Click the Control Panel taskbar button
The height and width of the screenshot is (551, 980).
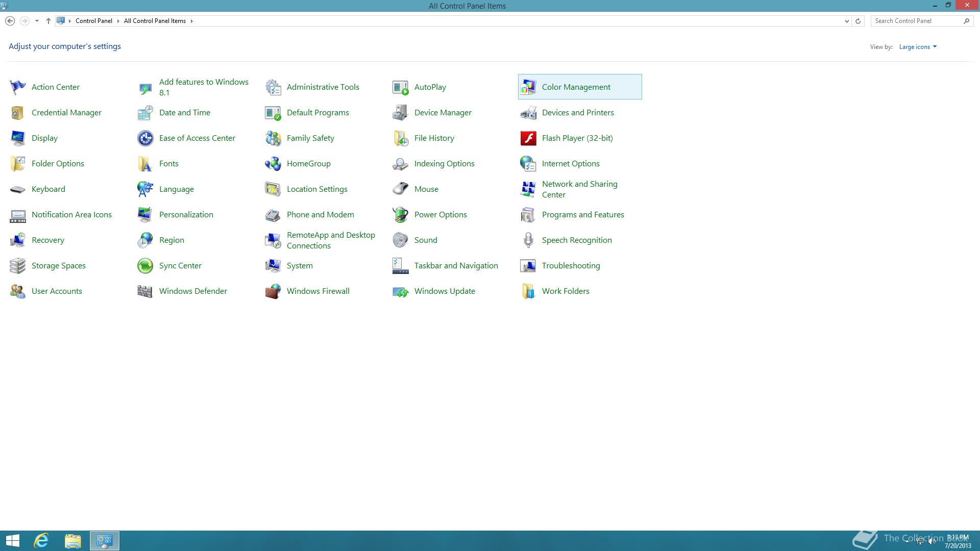pyautogui.click(x=105, y=541)
